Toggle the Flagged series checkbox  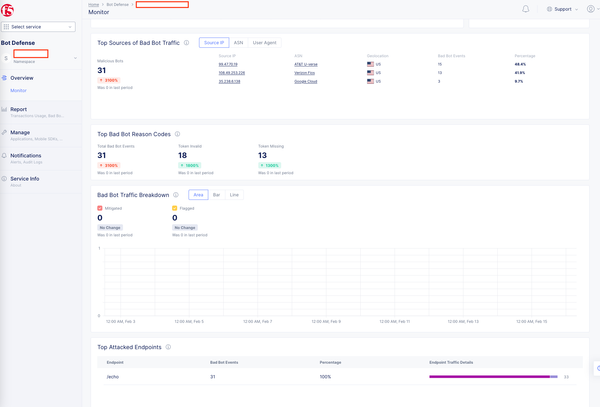tap(175, 208)
